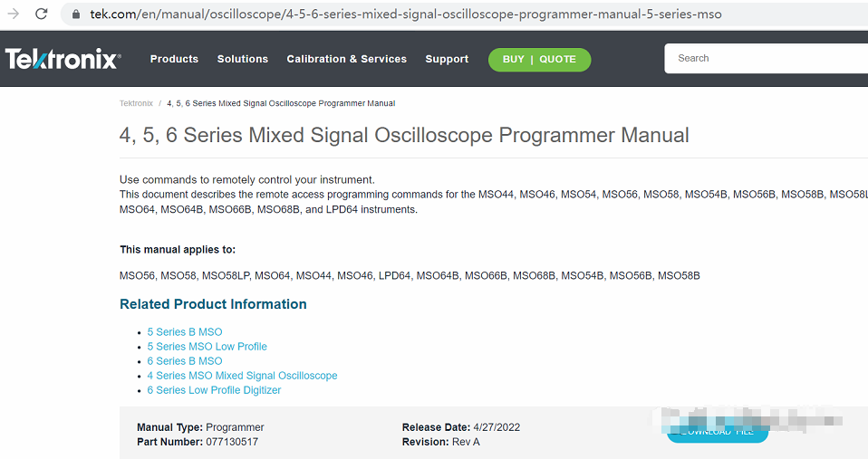Click the Programmer Manual breadcrumb entry
This screenshot has height=459, width=868.
point(281,103)
